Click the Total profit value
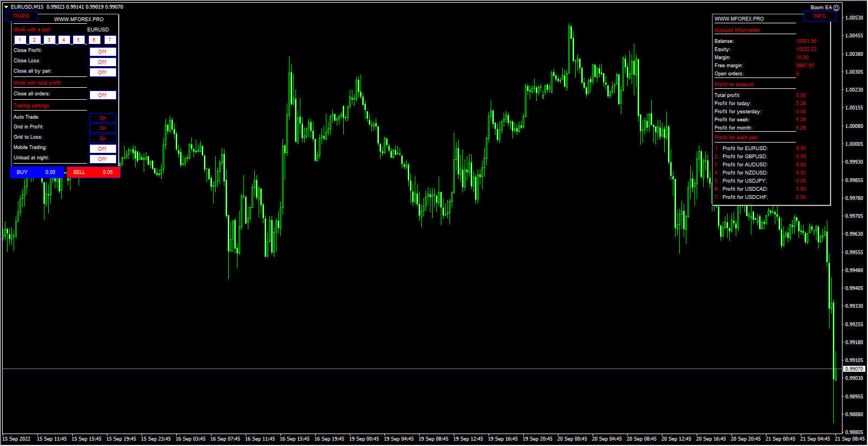 801,95
